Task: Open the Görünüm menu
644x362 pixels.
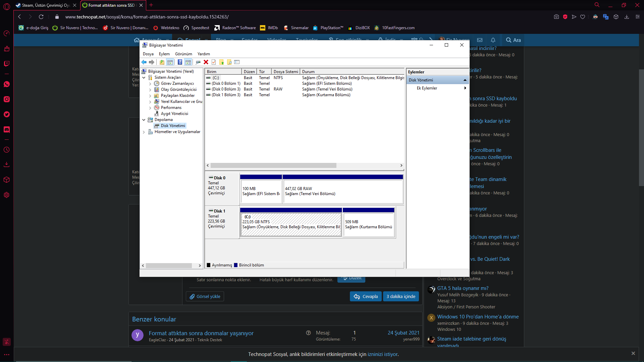Action: coord(183,54)
